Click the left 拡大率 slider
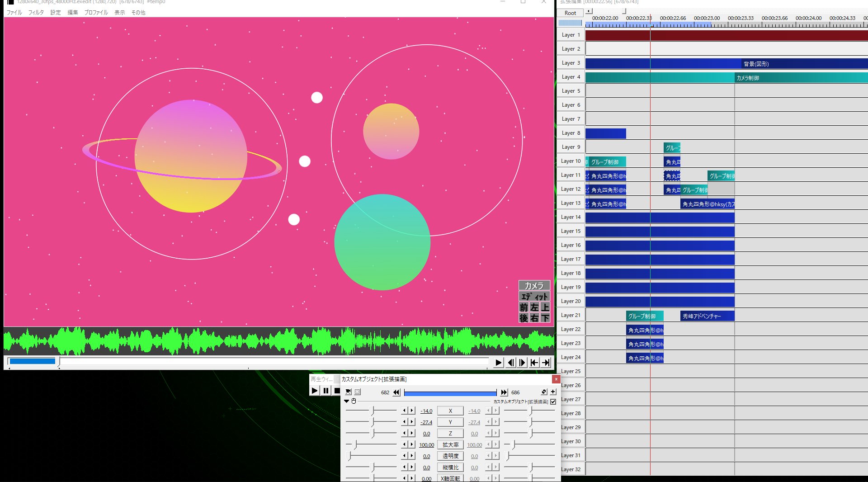The height and width of the screenshot is (482, 868). pyautogui.click(x=371, y=444)
